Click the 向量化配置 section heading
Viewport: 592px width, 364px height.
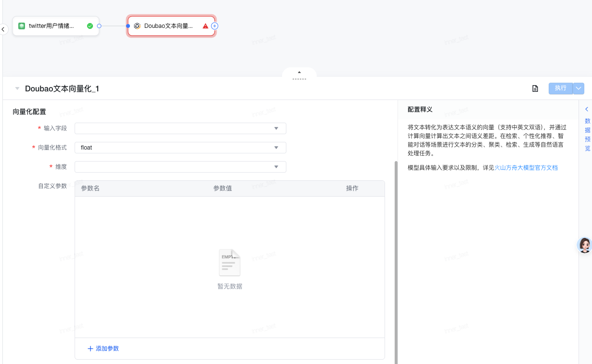[29, 112]
